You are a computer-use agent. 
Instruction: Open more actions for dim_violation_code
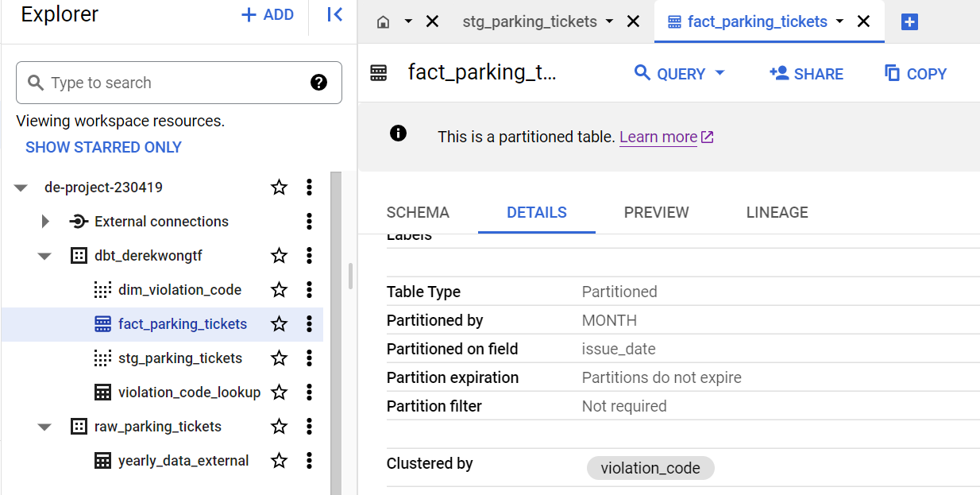(309, 290)
